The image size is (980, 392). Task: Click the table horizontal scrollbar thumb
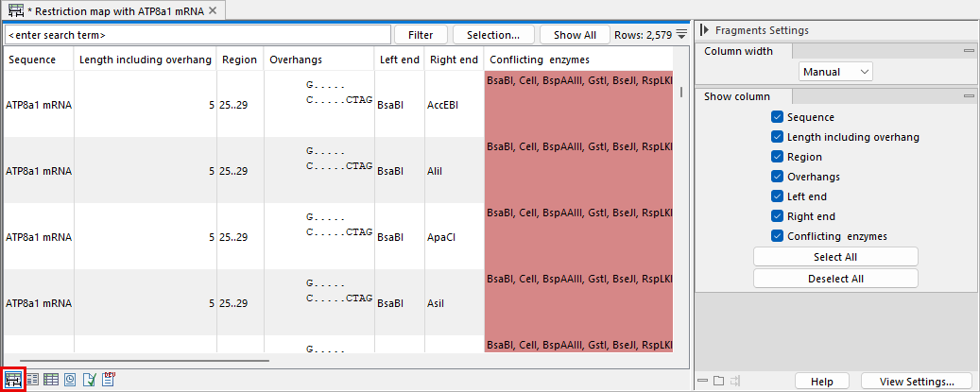(145, 360)
